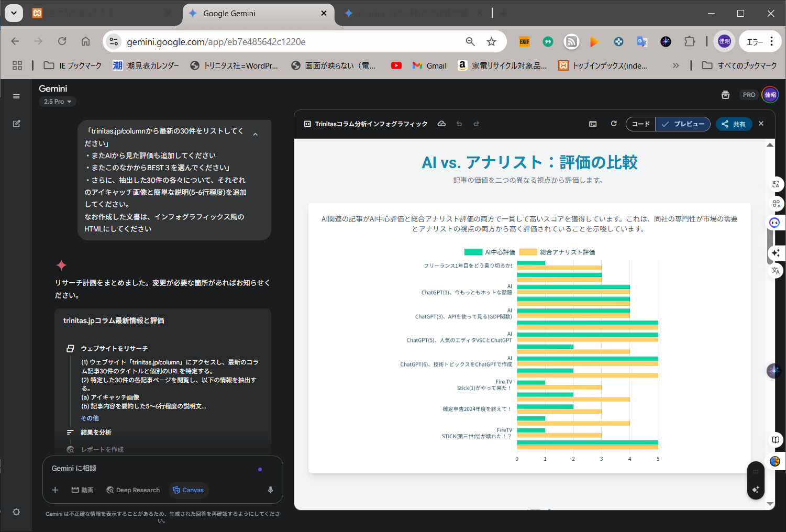Click the PRO badge

coord(749,95)
